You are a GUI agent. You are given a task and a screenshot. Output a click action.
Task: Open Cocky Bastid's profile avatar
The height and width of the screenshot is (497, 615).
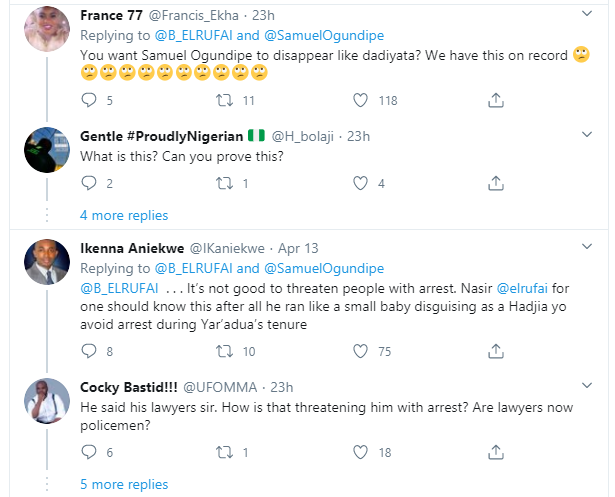[x=45, y=400]
